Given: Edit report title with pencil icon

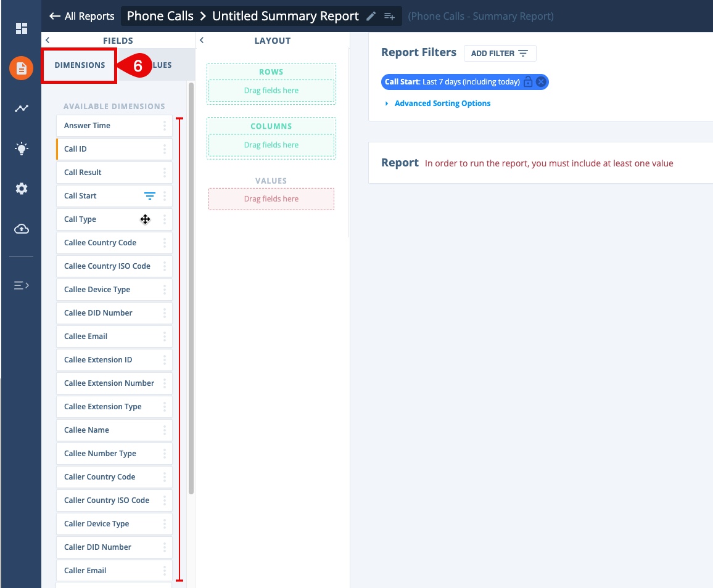Looking at the screenshot, I should (x=371, y=17).
